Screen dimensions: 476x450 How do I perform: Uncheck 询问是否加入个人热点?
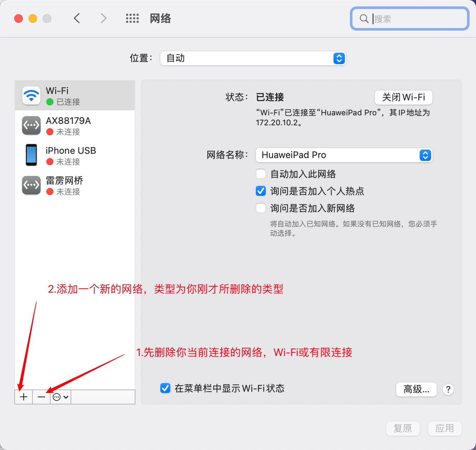coord(261,191)
